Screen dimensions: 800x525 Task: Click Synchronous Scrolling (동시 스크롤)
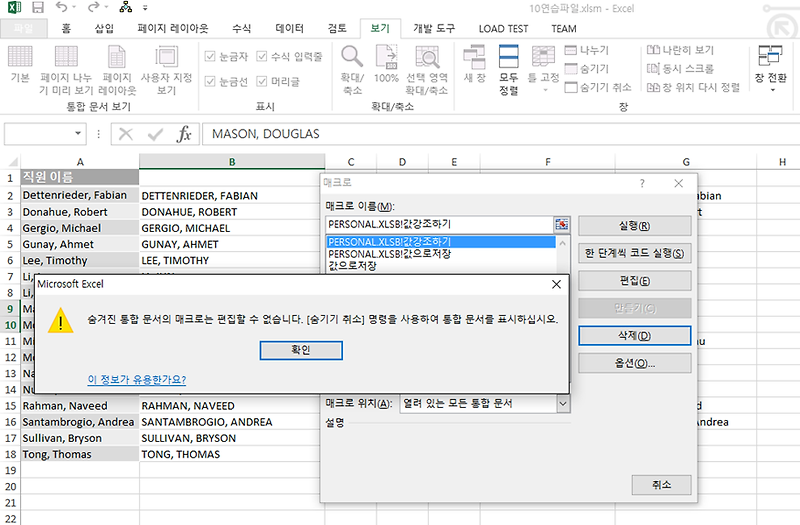click(x=680, y=68)
